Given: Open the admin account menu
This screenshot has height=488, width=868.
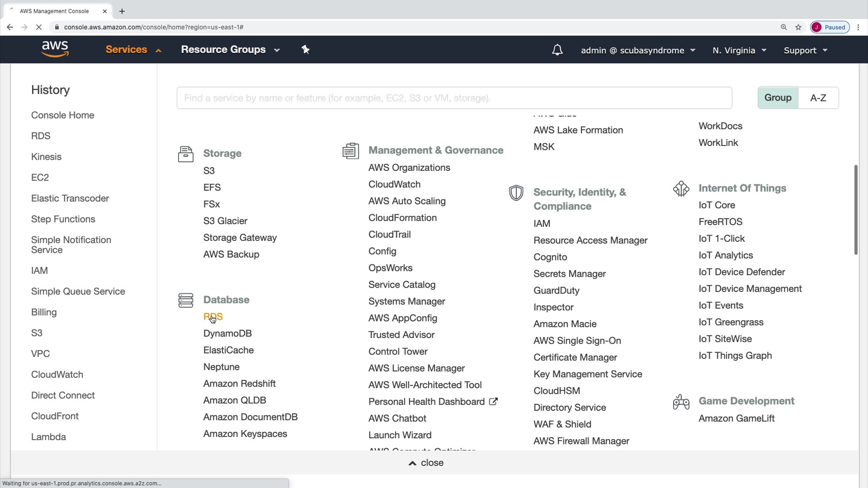Looking at the screenshot, I should (638, 50).
